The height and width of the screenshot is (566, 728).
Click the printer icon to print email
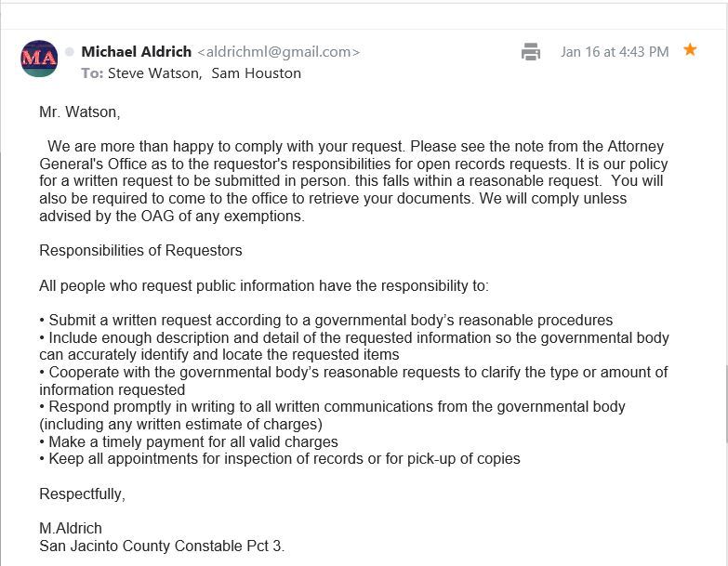[x=531, y=52]
